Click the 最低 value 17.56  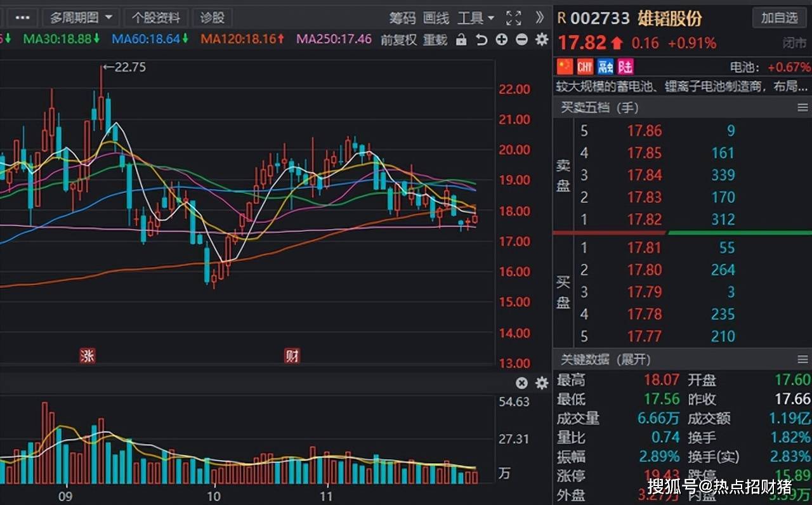click(662, 400)
